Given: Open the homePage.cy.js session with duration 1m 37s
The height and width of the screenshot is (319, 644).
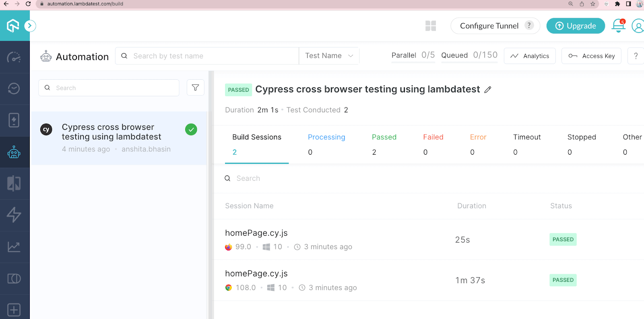Looking at the screenshot, I should click(x=429, y=280).
